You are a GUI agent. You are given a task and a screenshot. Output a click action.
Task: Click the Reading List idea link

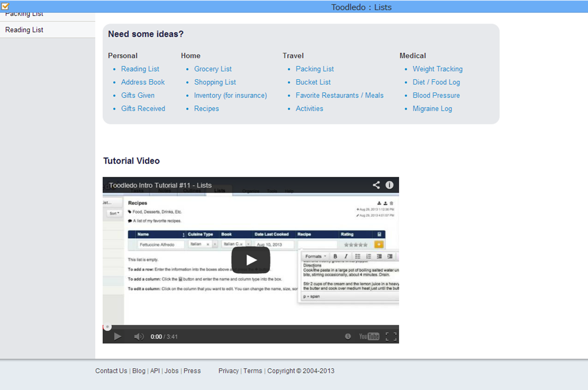140,69
